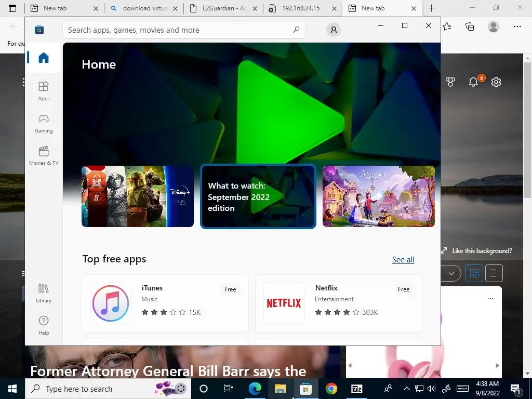The height and width of the screenshot is (399, 532).
Task: Show hidden system tray icons
Action: point(406,389)
